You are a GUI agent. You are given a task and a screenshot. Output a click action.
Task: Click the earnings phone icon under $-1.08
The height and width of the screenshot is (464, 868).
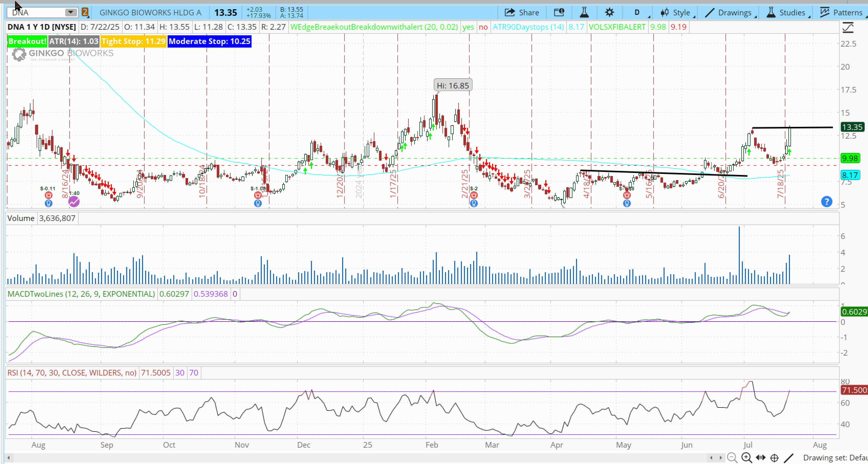tap(258, 195)
